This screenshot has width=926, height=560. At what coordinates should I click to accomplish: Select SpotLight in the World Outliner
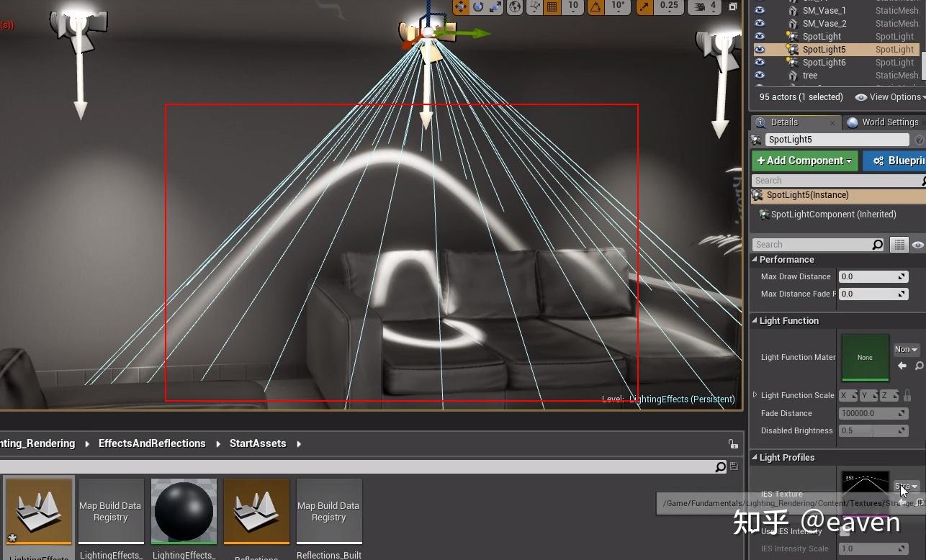coord(822,37)
